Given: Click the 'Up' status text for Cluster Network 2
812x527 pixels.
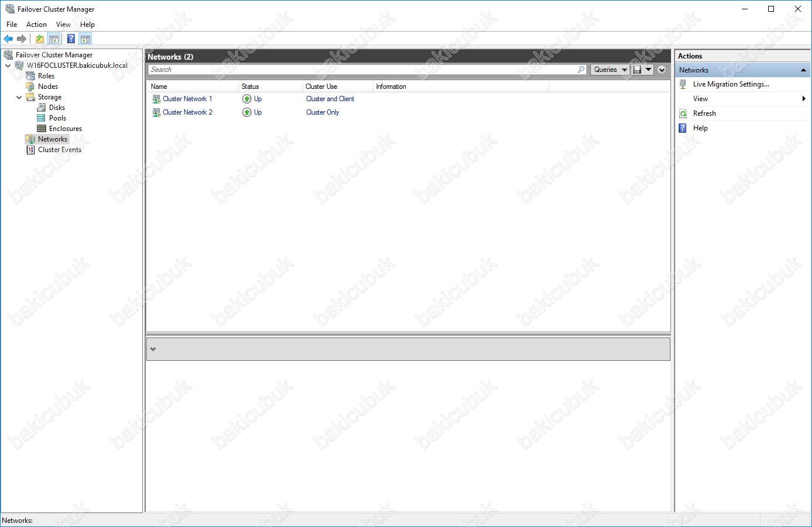Looking at the screenshot, I should [258, 112].
